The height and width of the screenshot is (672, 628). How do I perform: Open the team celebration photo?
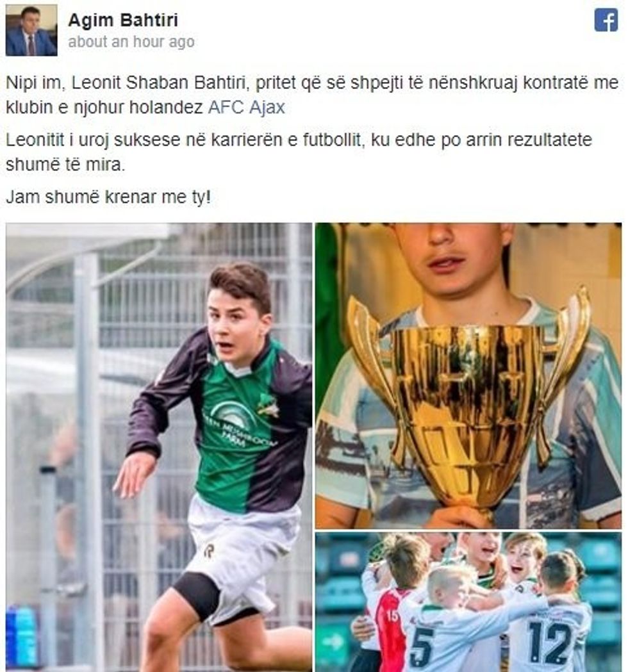[x=468, y=602]
